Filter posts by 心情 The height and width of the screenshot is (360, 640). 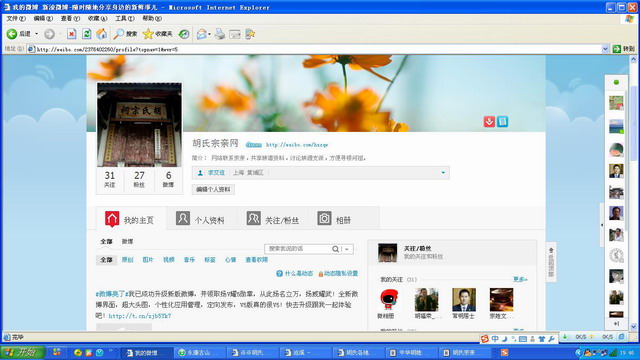click(x=231, y=260)
